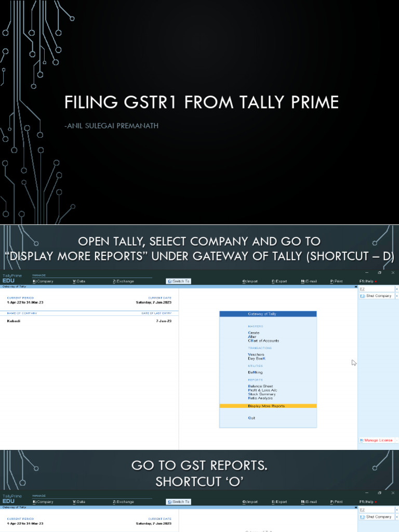This screenshot has width=399, height=532.
Task: Click '7-Jan-23' date of last entry
Action: click(164, 321)
